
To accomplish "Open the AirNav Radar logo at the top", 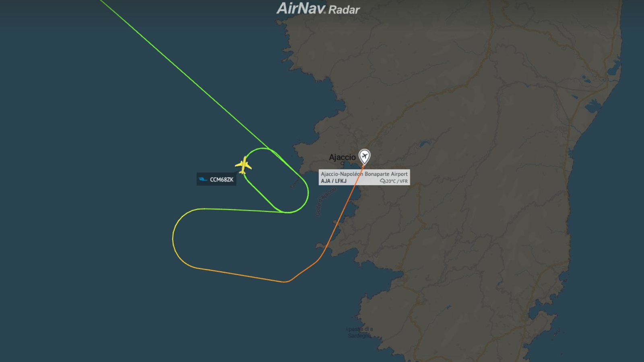I will pyautogui.click(x=318, y=8).
